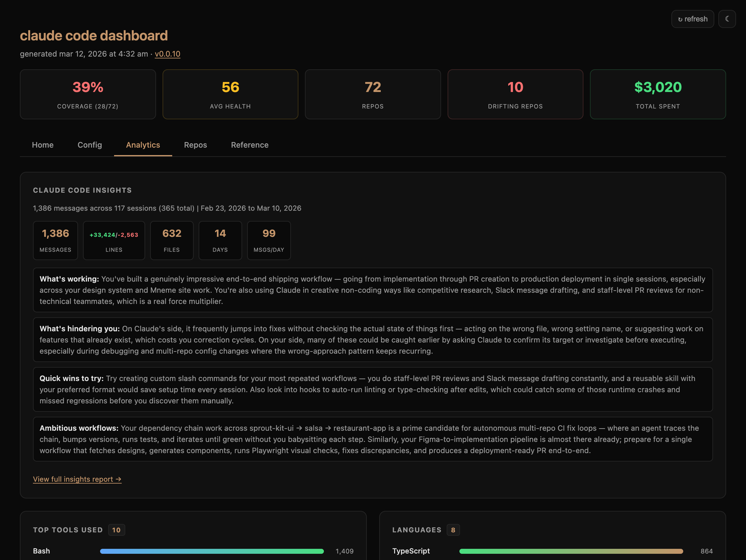Click the $3,020 Total Spent card
Image resolution: width=746 pixels, height=560 pixels.
pyautogui.click(x=658, y=94)
